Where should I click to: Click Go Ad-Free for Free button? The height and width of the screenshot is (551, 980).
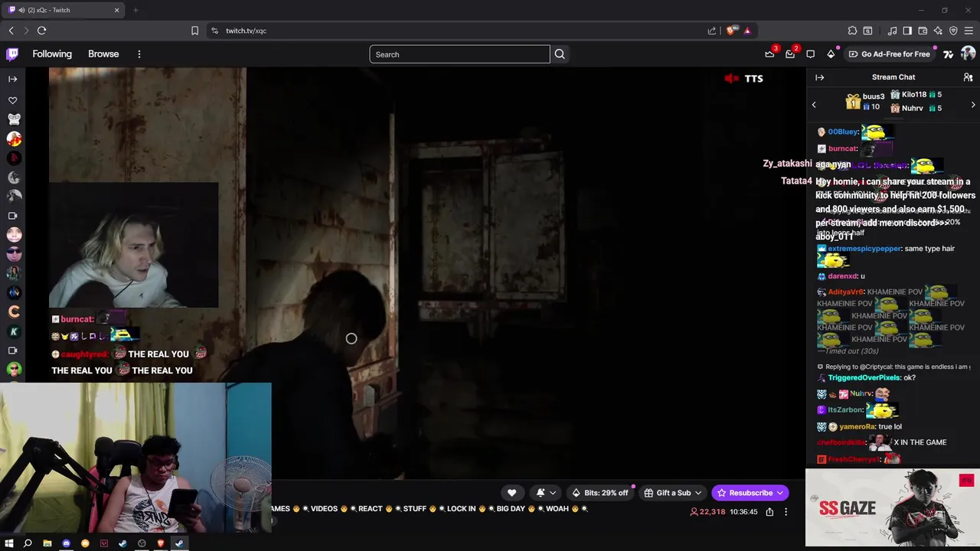point(889,54)
